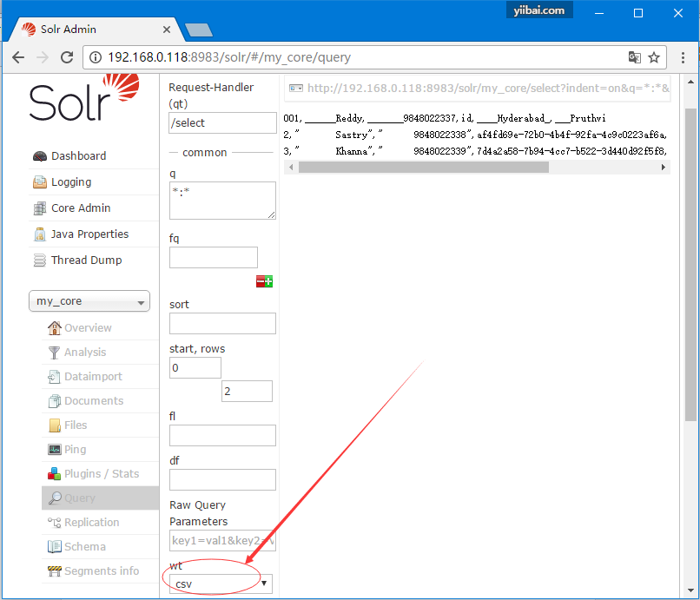Click the sort input field
The width and height of the screenshot is (700, 600).
(222, 324)
